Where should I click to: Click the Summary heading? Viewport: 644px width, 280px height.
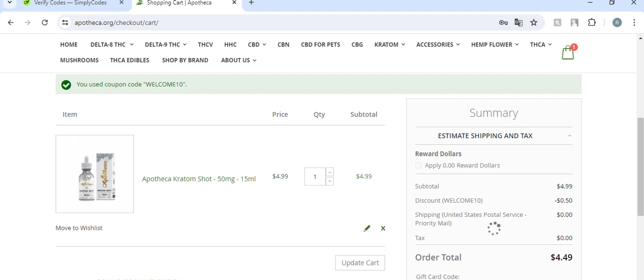pos(494,113)
